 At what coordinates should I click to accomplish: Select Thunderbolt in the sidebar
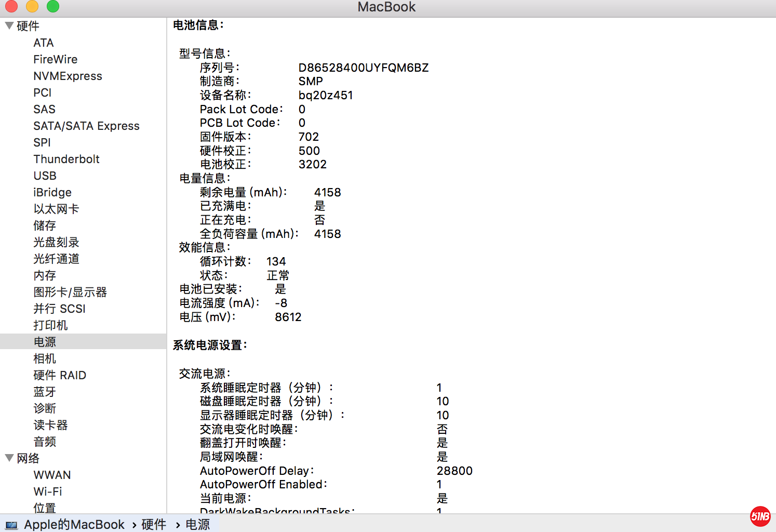tap(66, 159)
